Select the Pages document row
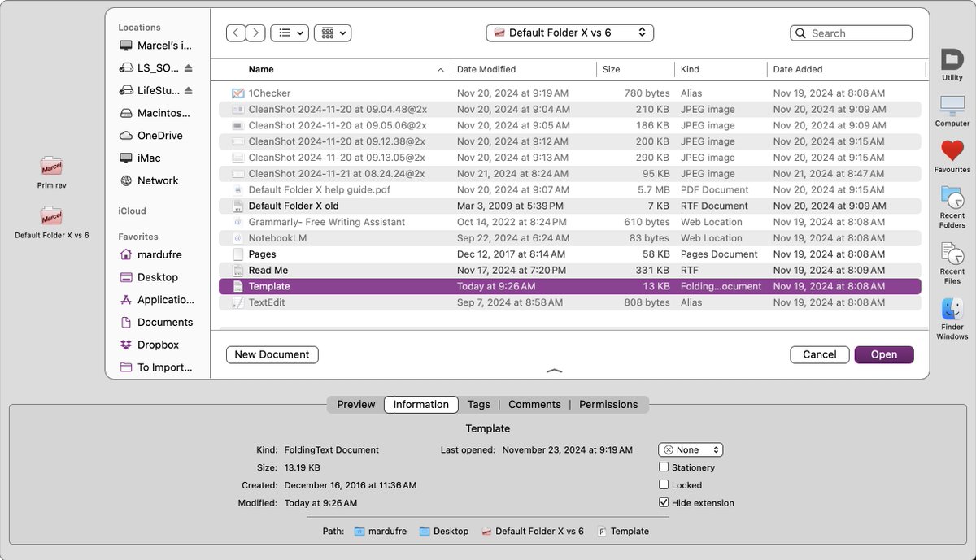This screenshot has height=560, width=976. point(569,254)
